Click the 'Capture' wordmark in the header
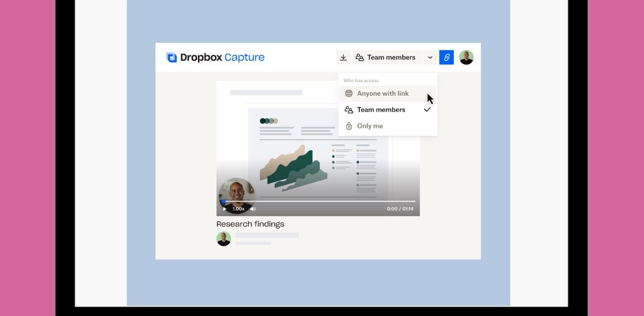The width and height of the screenshot is (644, 316). (x=244, y=57)
